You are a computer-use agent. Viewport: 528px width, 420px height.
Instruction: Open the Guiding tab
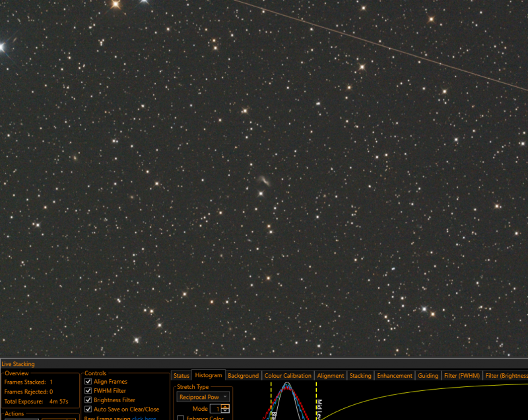pos(428,376)
